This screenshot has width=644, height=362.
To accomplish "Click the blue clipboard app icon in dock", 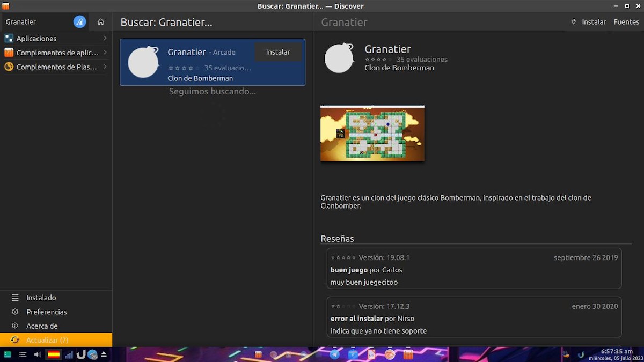I will tap(353, 354).
